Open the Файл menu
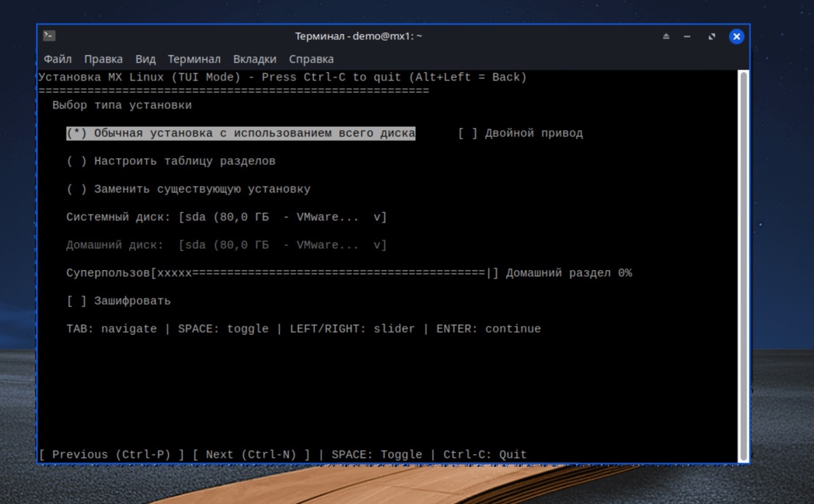 [x=58, y=59]
